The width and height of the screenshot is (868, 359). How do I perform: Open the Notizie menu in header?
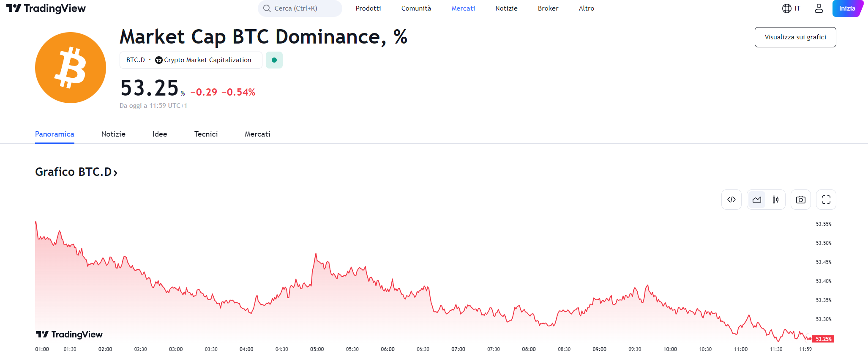[x=506, y=8]
